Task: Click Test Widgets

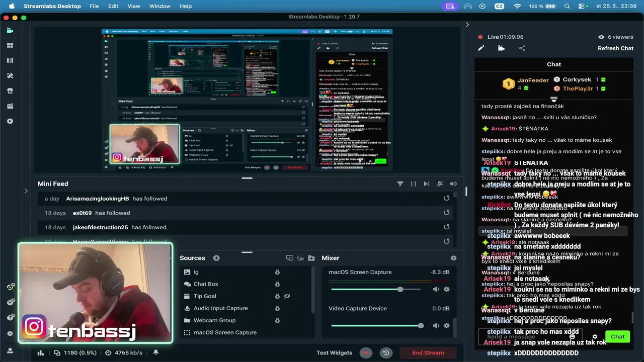Action: 334,353
